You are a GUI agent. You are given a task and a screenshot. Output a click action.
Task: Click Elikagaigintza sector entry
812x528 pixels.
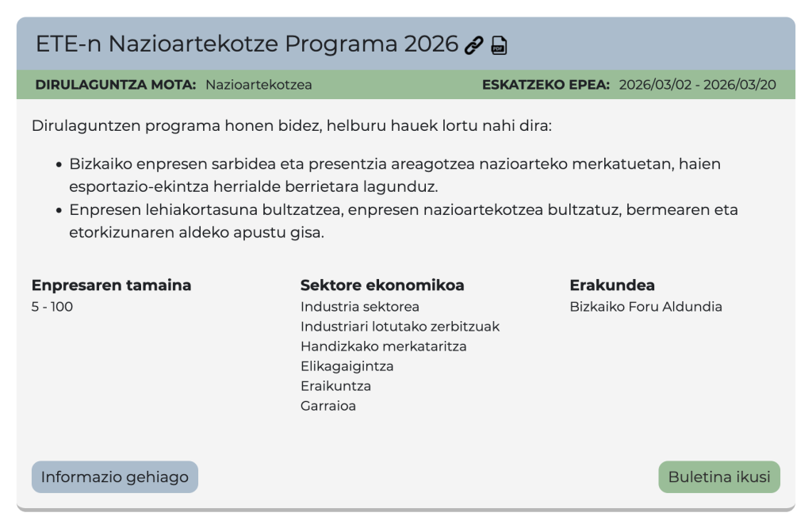coord(347,366)
